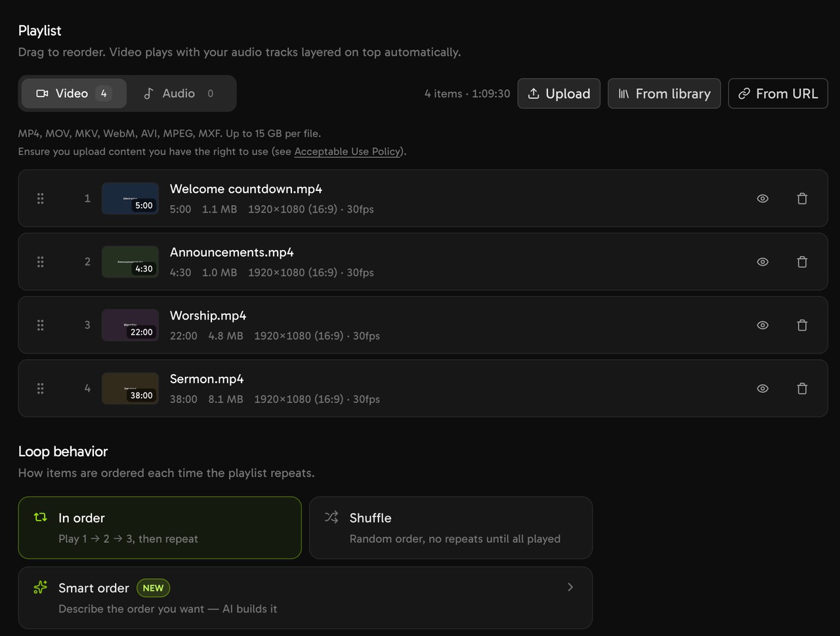Click the Shuffle crossed-arrows icon
840x636 pixels.
[331, 517]
